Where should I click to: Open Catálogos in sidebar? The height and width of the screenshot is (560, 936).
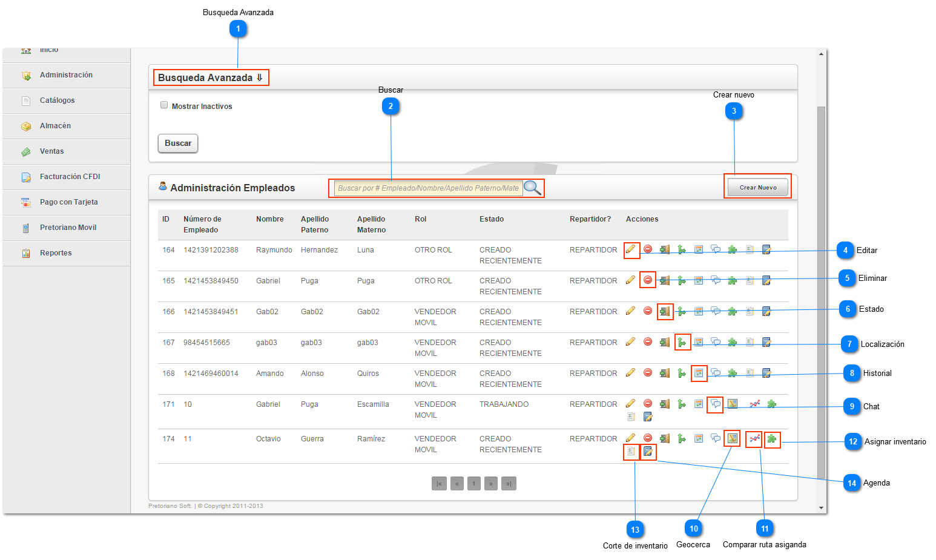(66, 100)
